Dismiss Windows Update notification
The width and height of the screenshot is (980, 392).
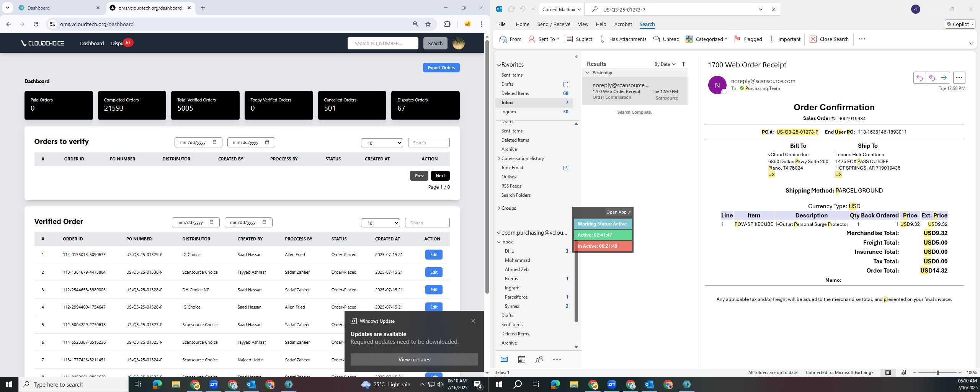tap(473, 321)
